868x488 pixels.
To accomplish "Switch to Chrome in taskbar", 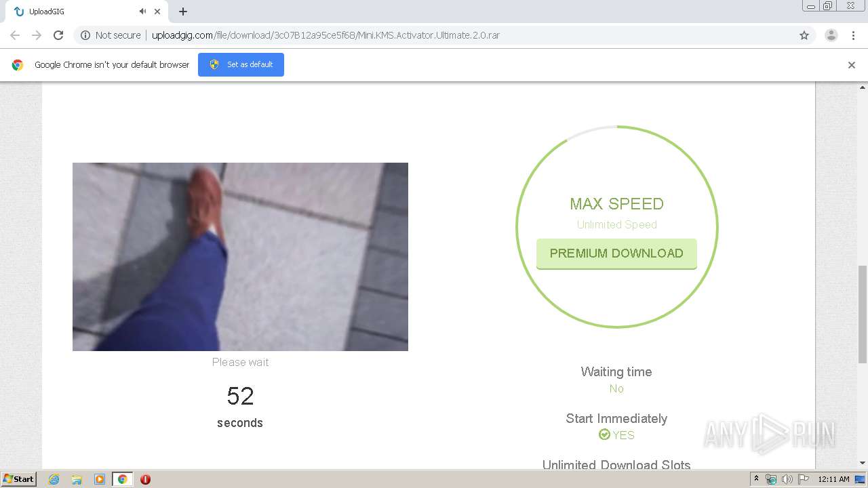I will coord(122,479).
